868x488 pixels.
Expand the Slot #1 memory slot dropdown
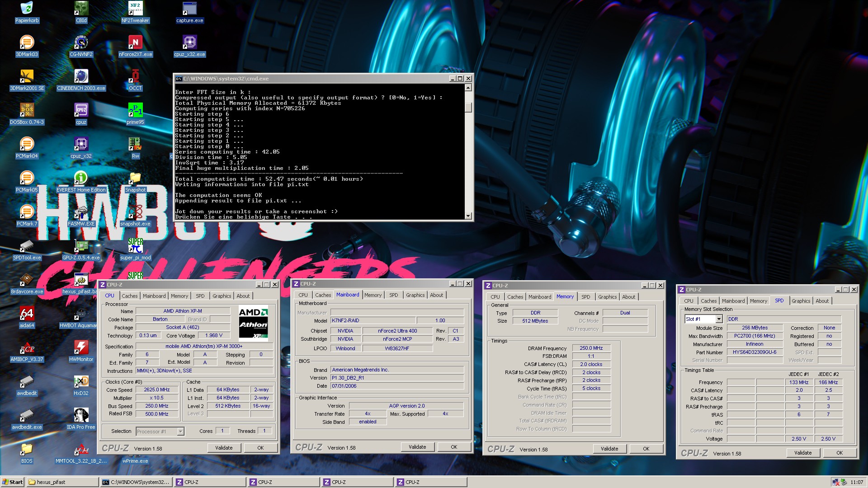pos(703,319)
